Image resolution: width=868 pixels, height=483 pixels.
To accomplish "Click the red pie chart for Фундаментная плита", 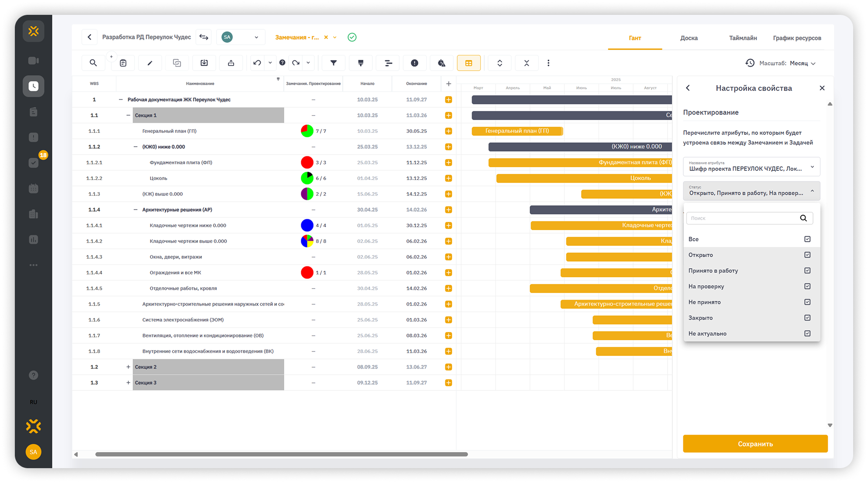I will (x=307, y=162).
